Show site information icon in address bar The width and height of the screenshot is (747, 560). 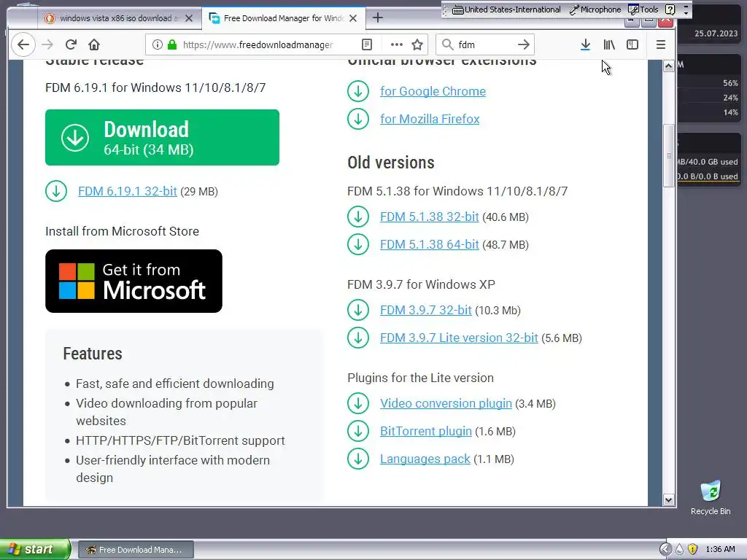pyautogui.click(x=158, y=44)
